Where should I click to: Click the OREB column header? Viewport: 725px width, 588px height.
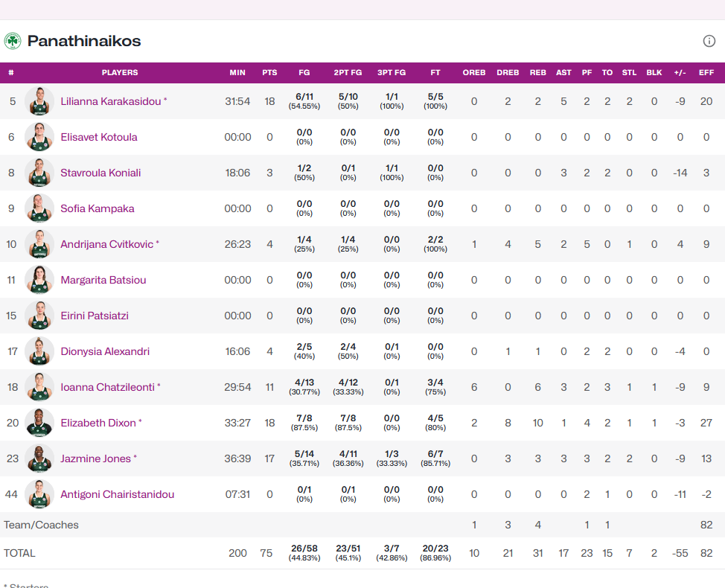474,73
